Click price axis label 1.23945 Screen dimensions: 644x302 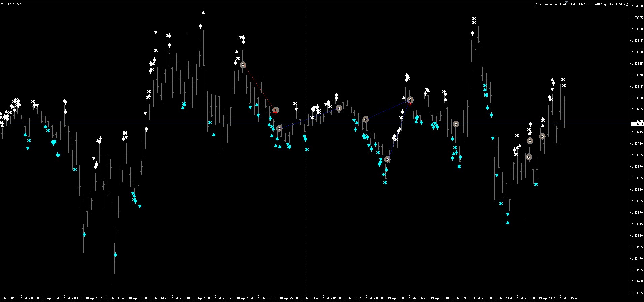click(637, 40)
